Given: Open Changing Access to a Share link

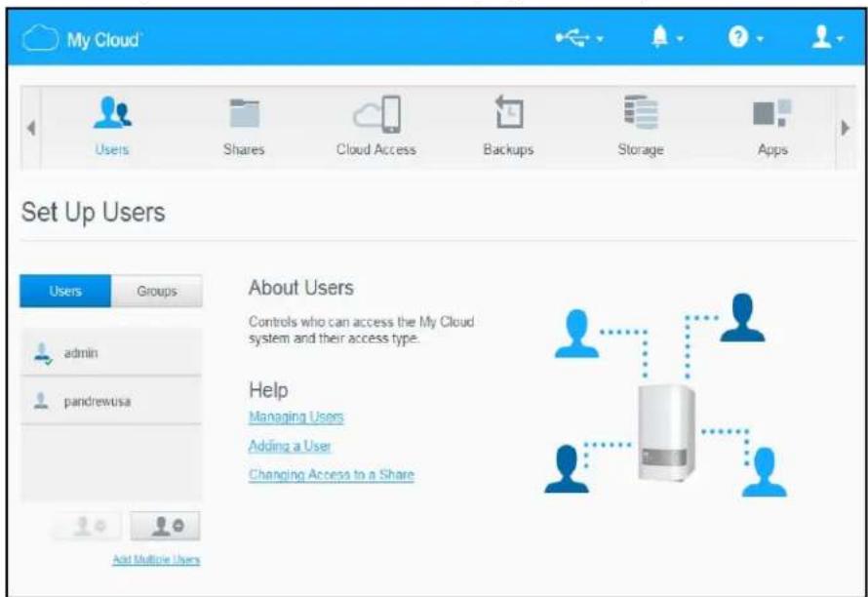Looking at the screenshot, I should click(x=331, y=475).
